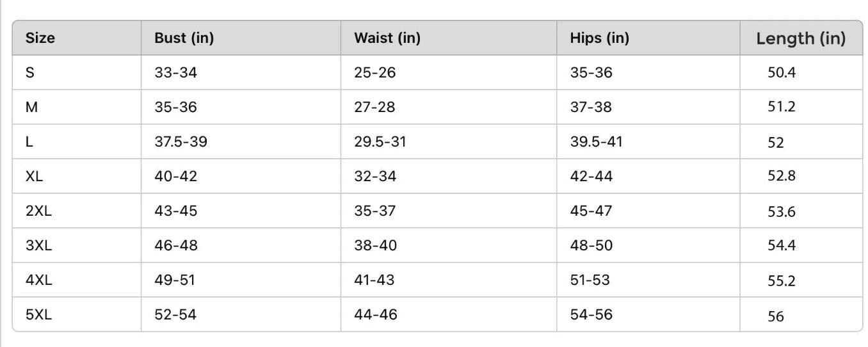Click the Bust (in) column header
The height and width of the screenshot is (347, 868).
[184, 38]
